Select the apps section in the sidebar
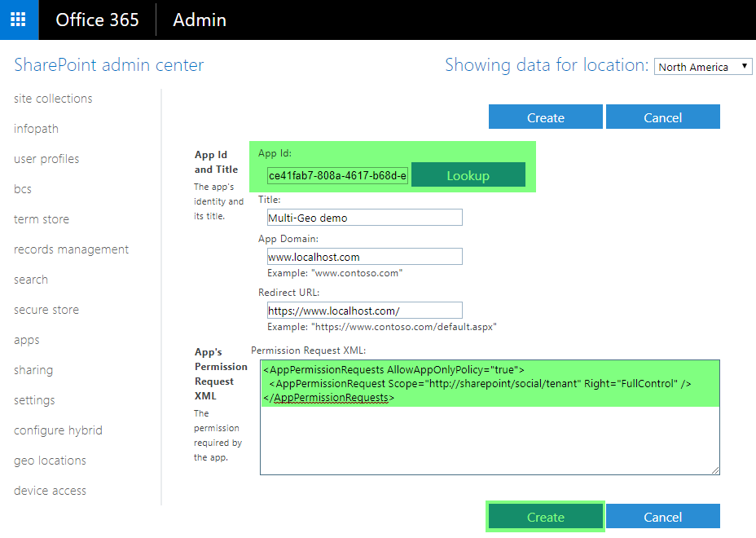This screenshot has height=538, width=756. [26, 339]
